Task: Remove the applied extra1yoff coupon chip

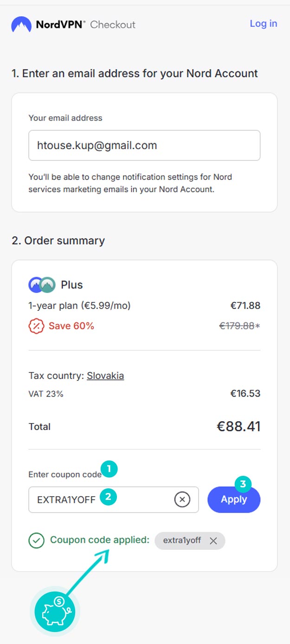Action: coord(213,541)
